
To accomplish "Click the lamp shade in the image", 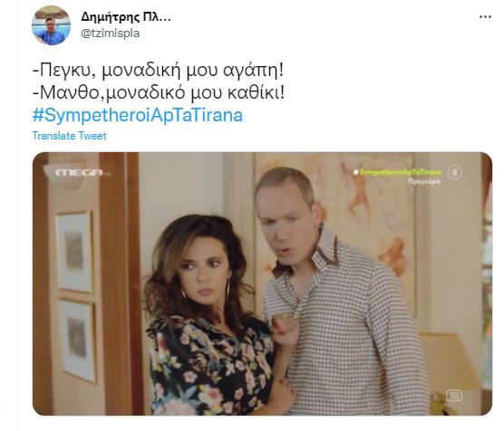I will point(450,359).
